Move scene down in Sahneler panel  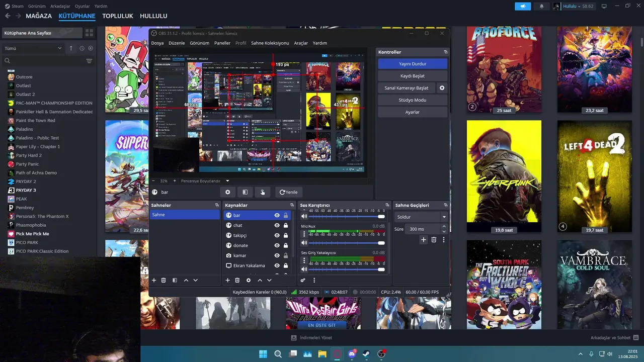coord(196,280)
